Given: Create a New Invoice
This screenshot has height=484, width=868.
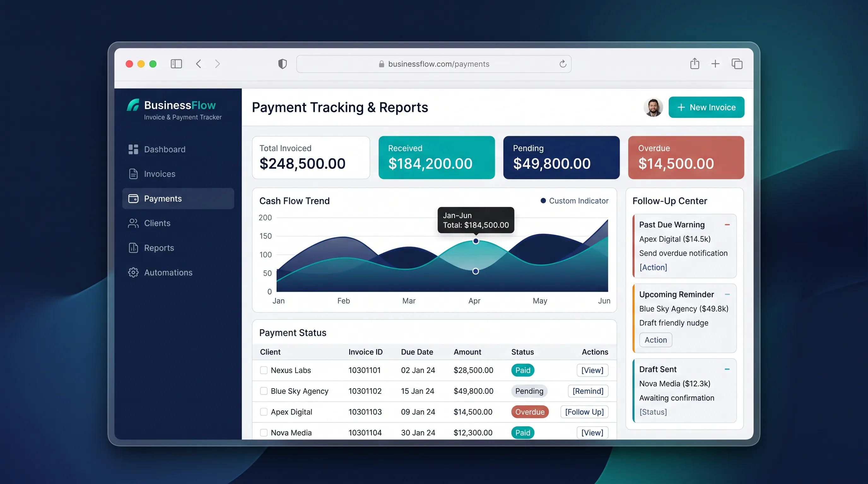Looking at the screenshot, I should [706, 107].
